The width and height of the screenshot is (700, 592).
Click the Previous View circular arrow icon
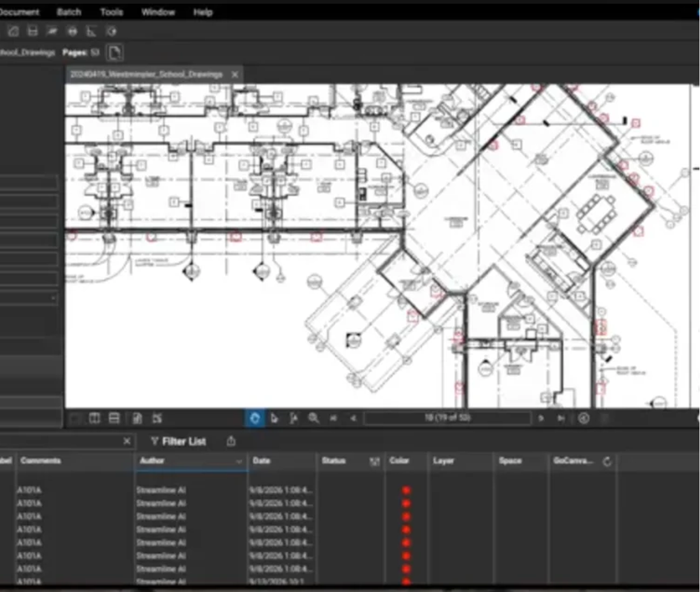click(x=584, y=418)
